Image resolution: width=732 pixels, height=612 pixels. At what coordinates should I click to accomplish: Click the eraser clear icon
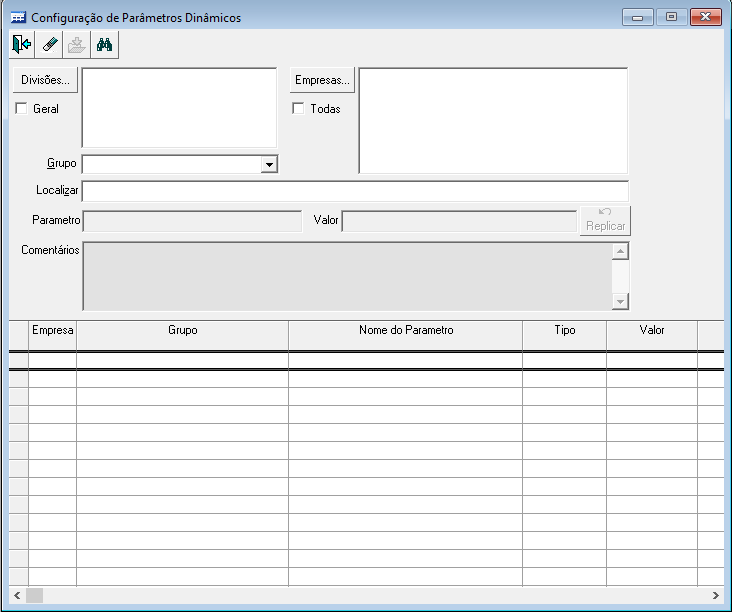(49, 45)
